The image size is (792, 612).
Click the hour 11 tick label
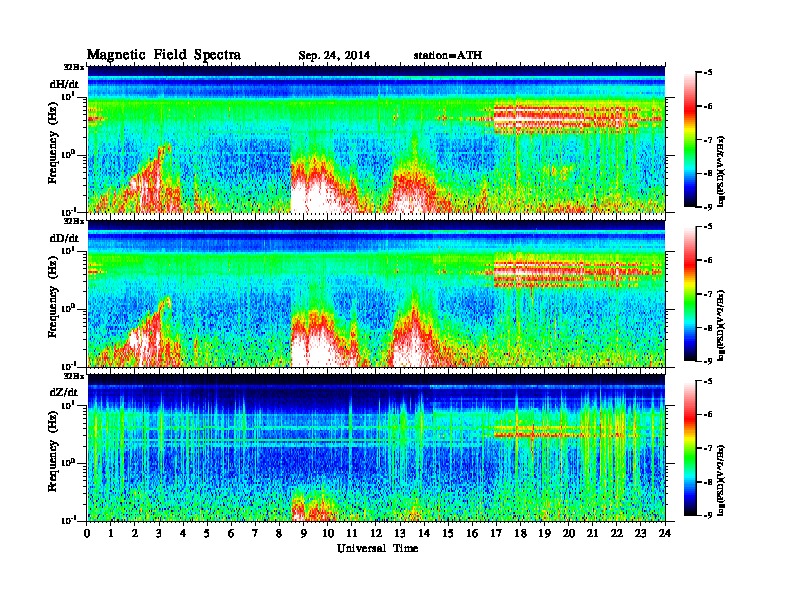352,533
